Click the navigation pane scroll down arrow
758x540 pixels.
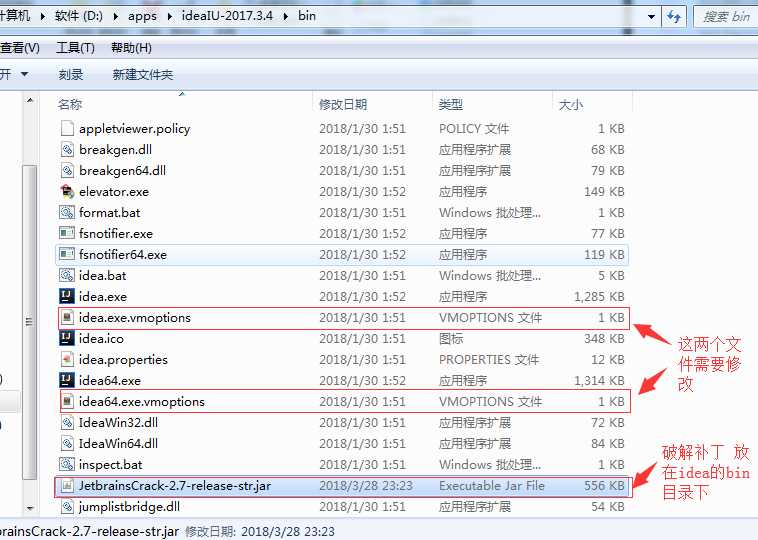[x=30, y=508]
